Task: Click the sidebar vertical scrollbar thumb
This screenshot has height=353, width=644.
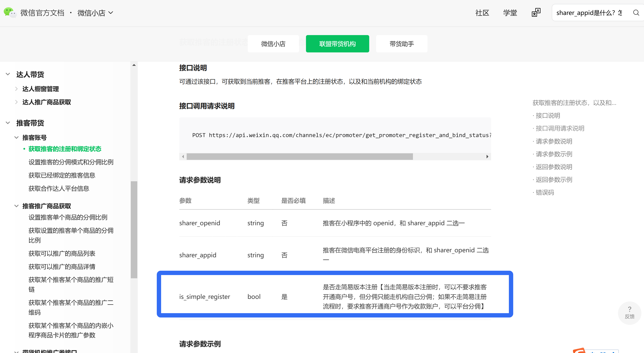Action: [134, 230]
